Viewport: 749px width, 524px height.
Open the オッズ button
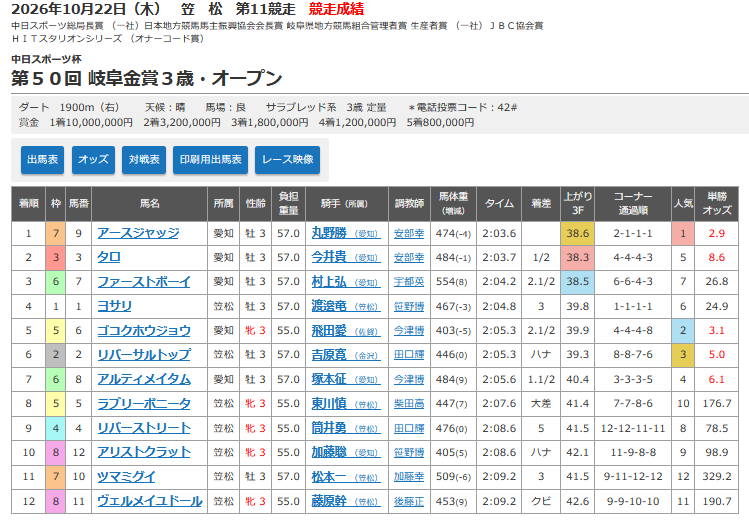pyautogui.click(x=93, y=160)
